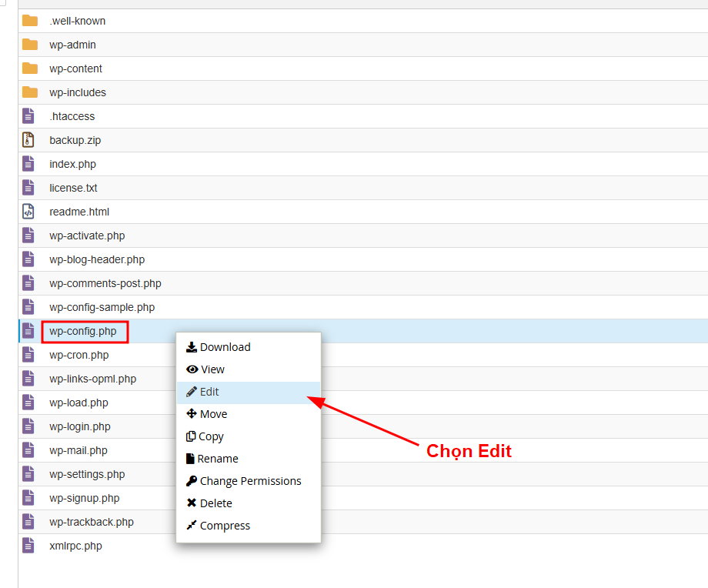The image size is (708, 588).
Task: Select the .htaccess file name
Action: (x=72, y=116)
